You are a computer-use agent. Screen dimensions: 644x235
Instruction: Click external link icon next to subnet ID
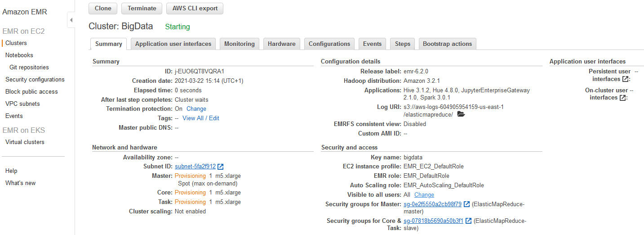221,167
